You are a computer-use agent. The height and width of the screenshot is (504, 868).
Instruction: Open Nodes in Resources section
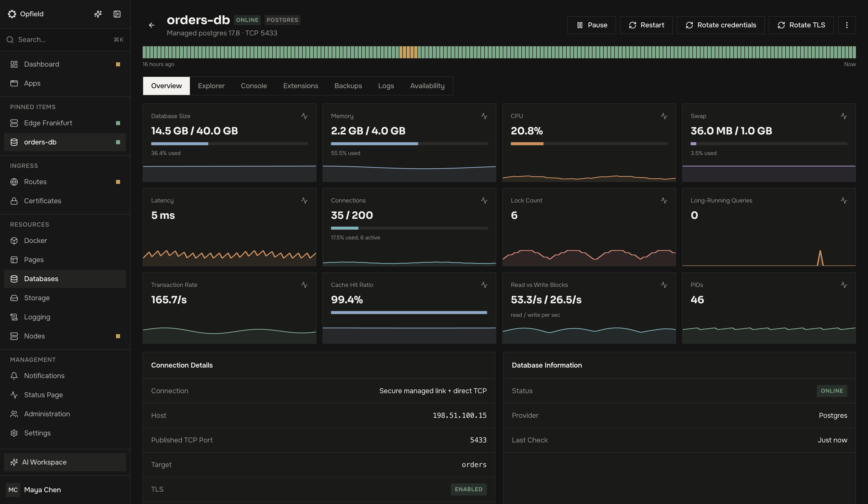click(65, 336)
